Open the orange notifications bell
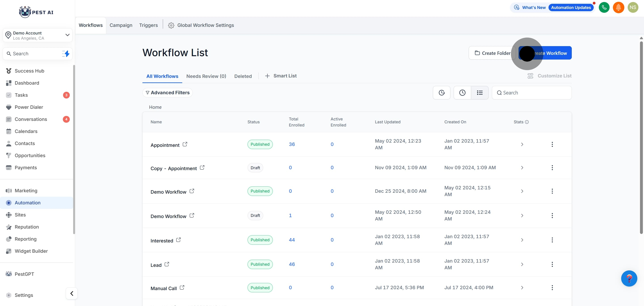The image size is (644, 306). click(618, 8)
